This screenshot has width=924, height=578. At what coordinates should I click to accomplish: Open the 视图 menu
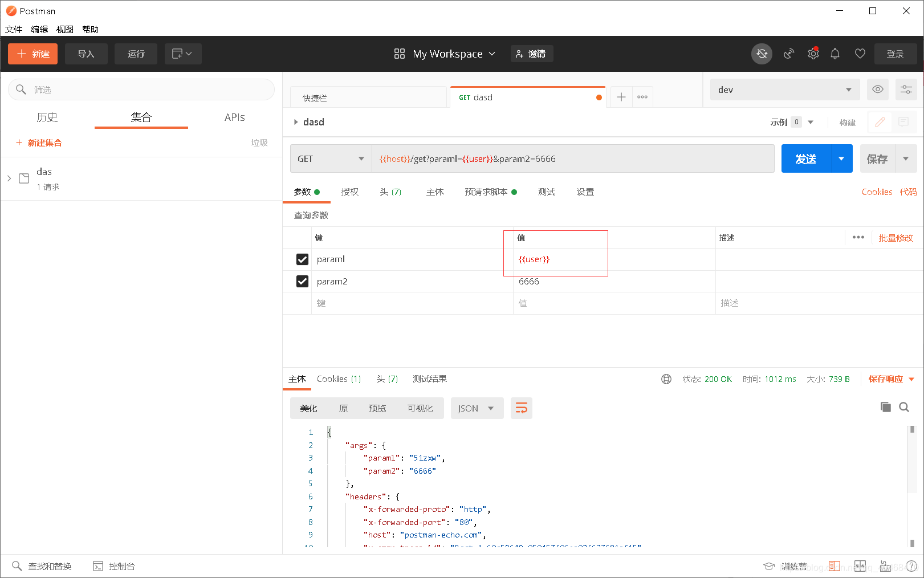[x=65, y=29]
